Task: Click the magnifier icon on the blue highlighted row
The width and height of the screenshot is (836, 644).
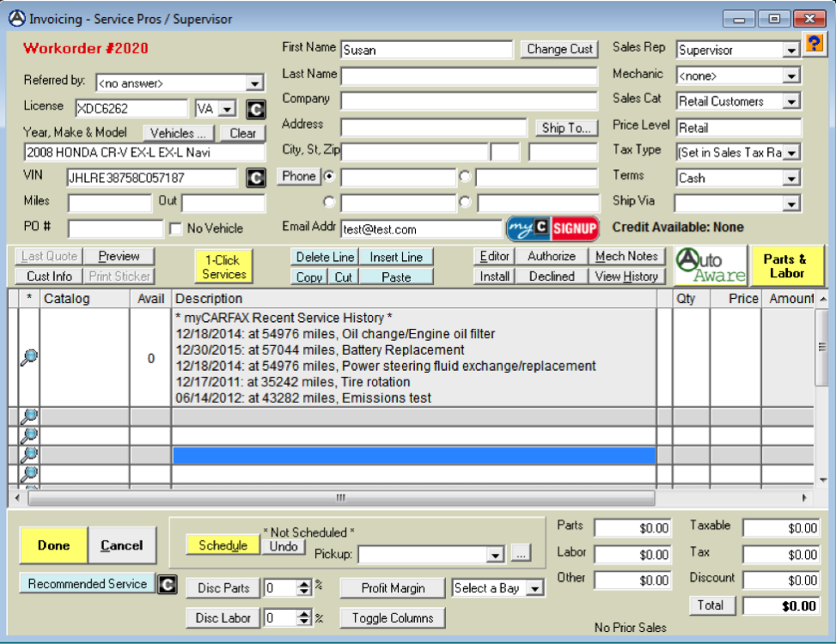Action: [29, 455]
